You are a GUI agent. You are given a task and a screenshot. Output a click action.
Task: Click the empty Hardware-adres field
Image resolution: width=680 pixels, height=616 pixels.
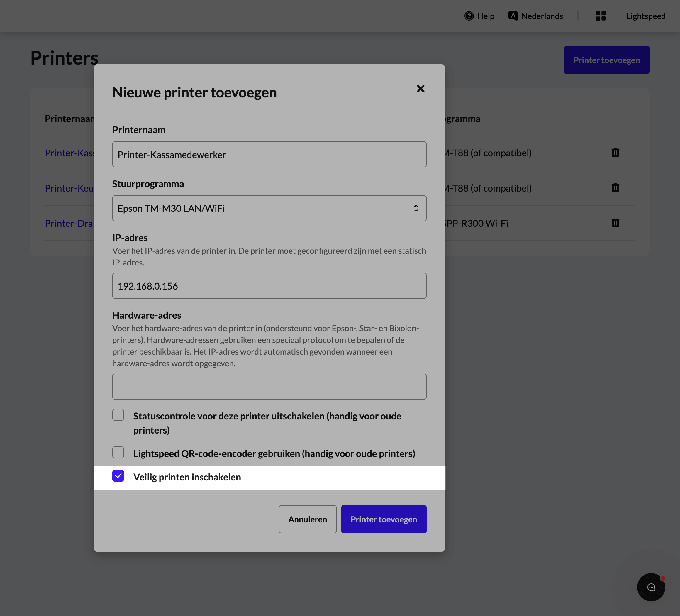(269, 387)
